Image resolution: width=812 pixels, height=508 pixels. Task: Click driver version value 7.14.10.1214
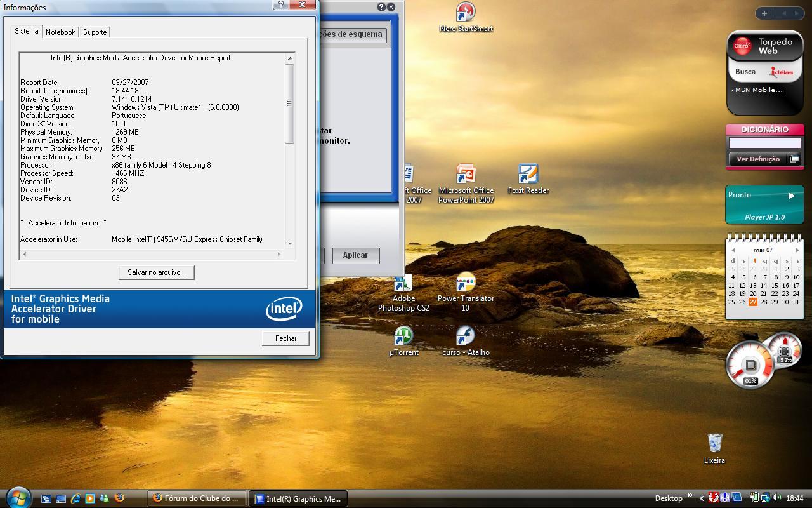(132, 99)
